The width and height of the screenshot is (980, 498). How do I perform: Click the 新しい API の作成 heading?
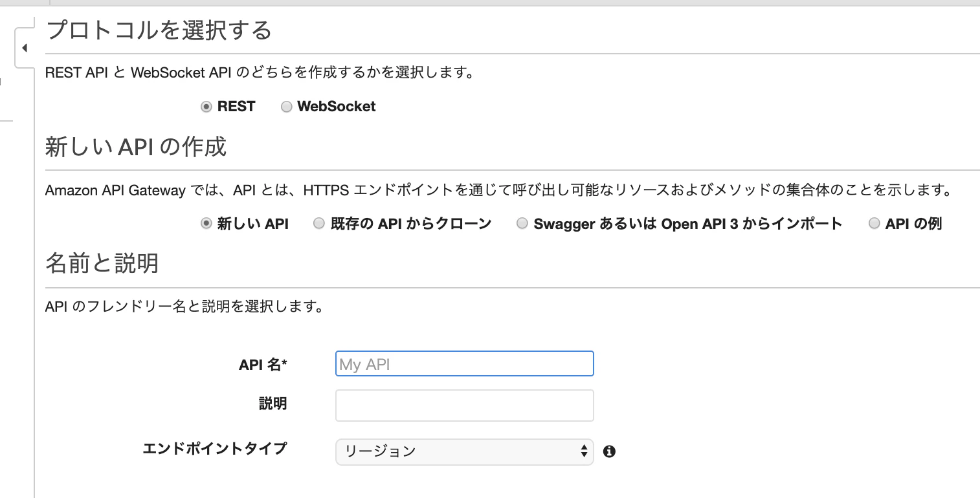pos(136,147)
